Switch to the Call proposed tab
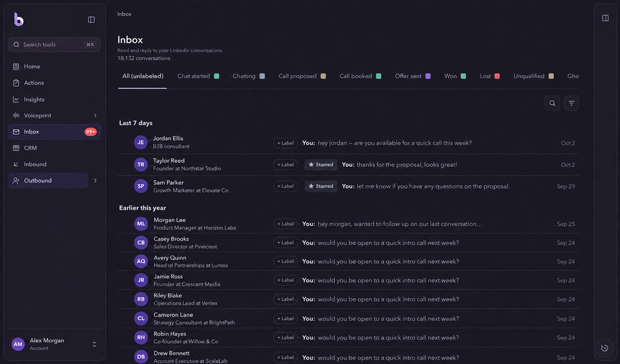Screen dimensions: 620x364 [302, 76]
